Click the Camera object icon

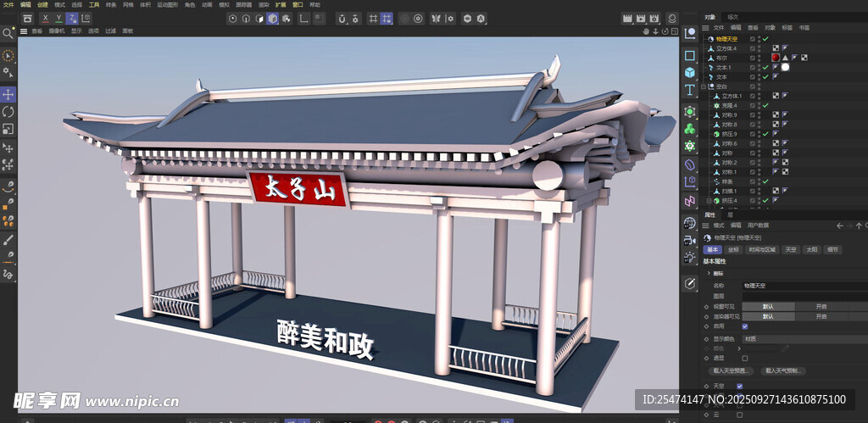point(690,241)
